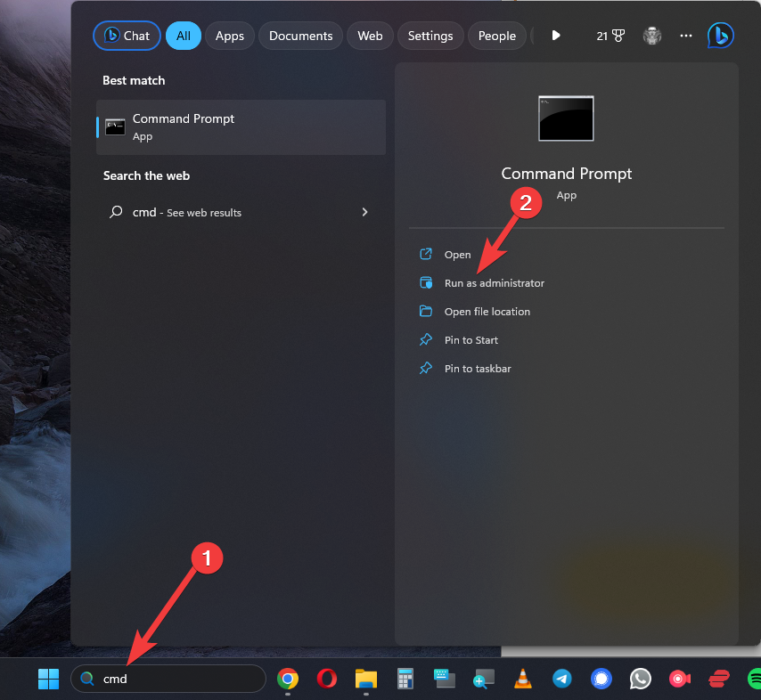Launch VLC media player from taskbar
Viewport: 761px width, 700px height.
point(523,680)
